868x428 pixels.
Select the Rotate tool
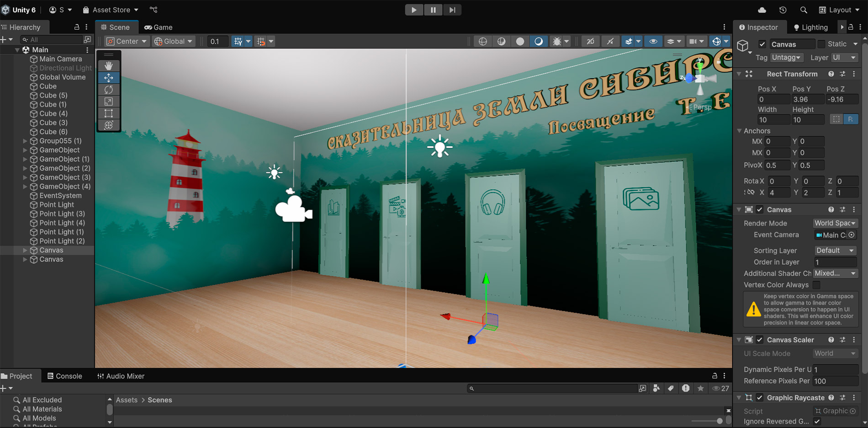[x=109, y=90]
